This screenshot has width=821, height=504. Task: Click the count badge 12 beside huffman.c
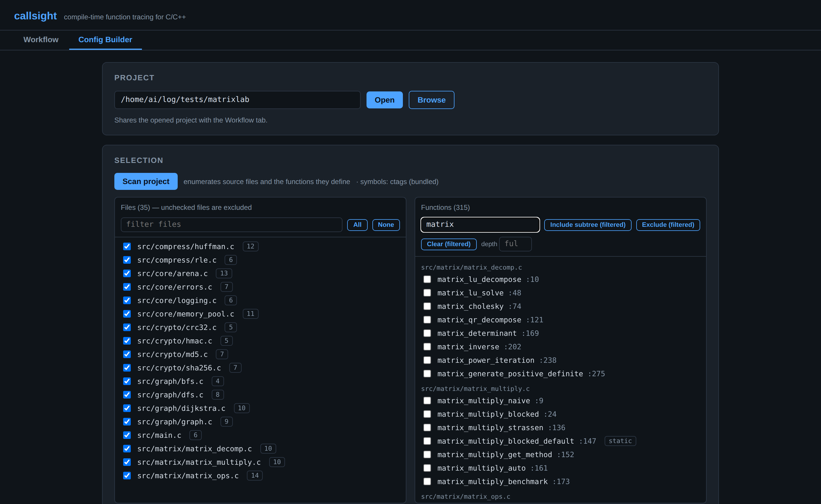point(250,246)
